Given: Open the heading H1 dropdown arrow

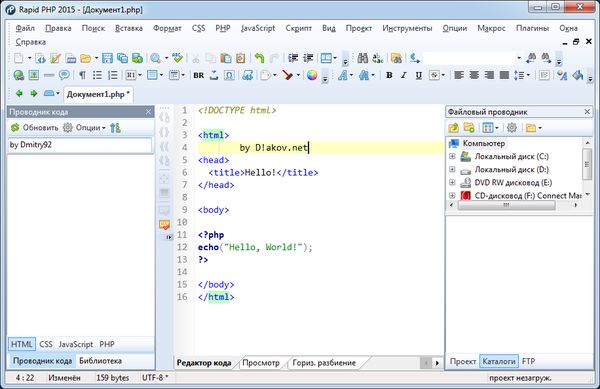Looking at the screenshot, I should (140, 75).
